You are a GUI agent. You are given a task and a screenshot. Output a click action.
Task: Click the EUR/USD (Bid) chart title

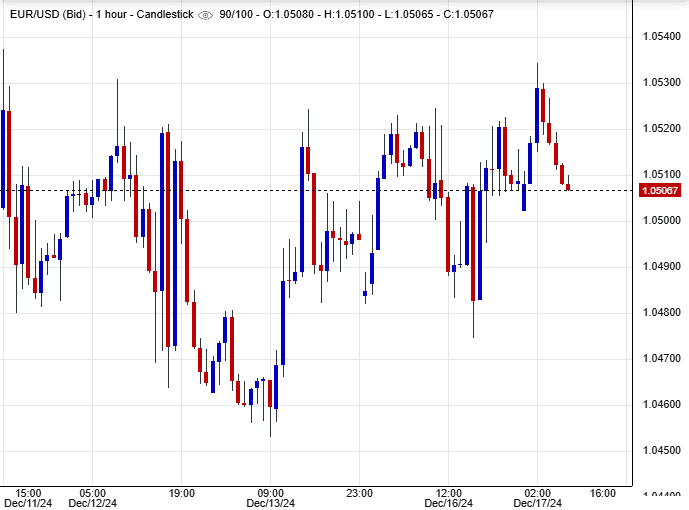point(47,15)
